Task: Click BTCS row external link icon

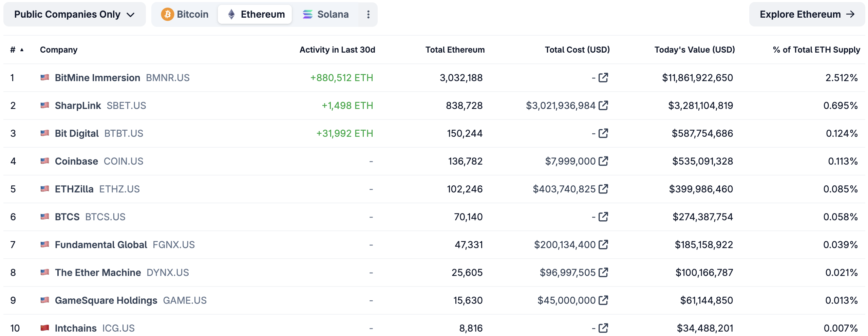Action: (603, 217)
